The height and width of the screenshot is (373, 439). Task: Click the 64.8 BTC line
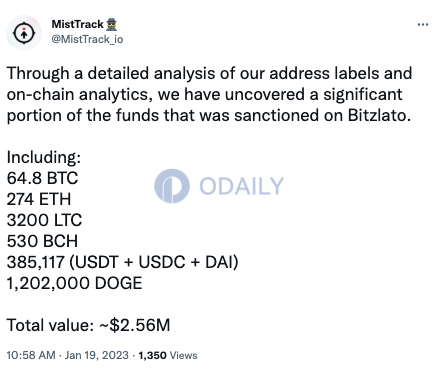[x=42, y=178]
